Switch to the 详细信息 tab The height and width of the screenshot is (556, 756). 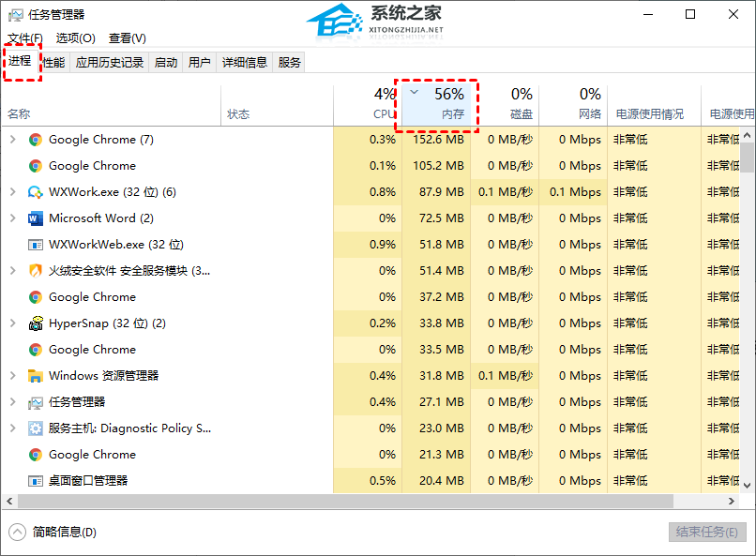245,63
